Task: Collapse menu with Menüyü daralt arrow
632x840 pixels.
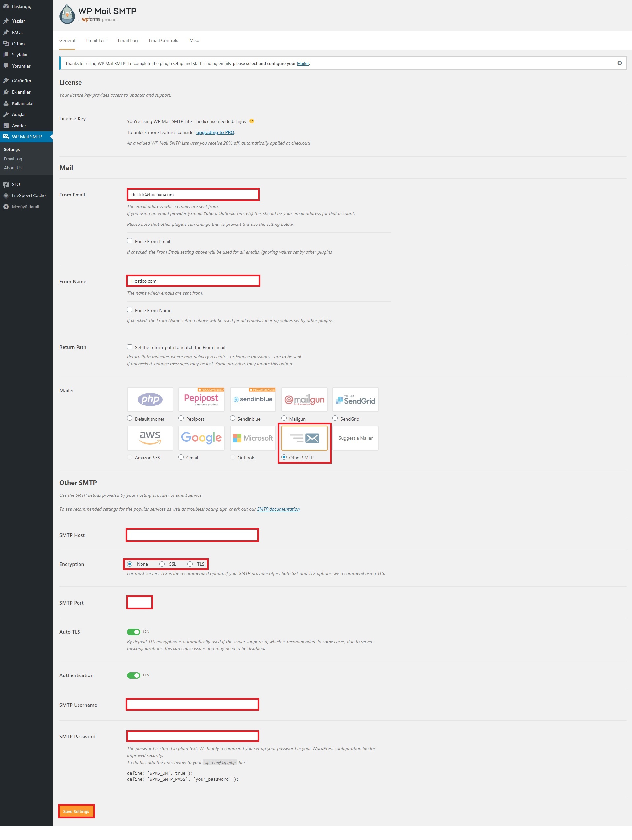Action: tap(6, 207)
